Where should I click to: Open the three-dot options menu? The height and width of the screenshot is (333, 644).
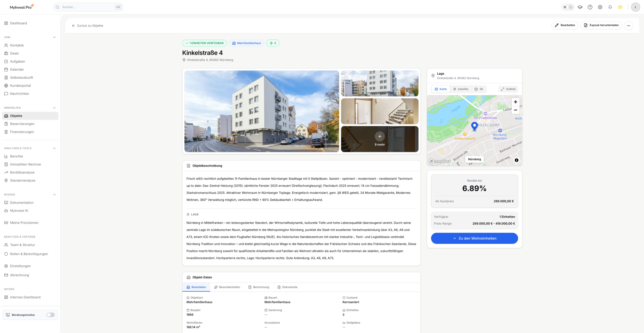(628, 26)
